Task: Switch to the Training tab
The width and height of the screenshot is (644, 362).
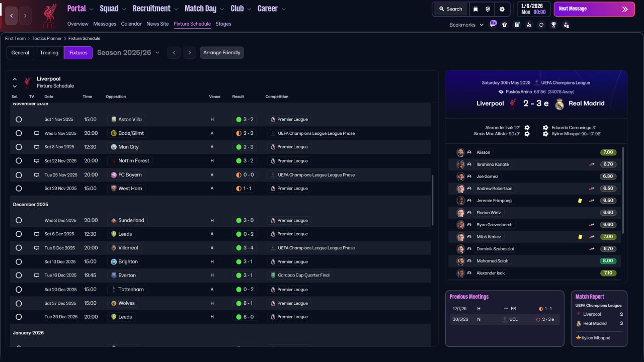Action: click(49, 53)
